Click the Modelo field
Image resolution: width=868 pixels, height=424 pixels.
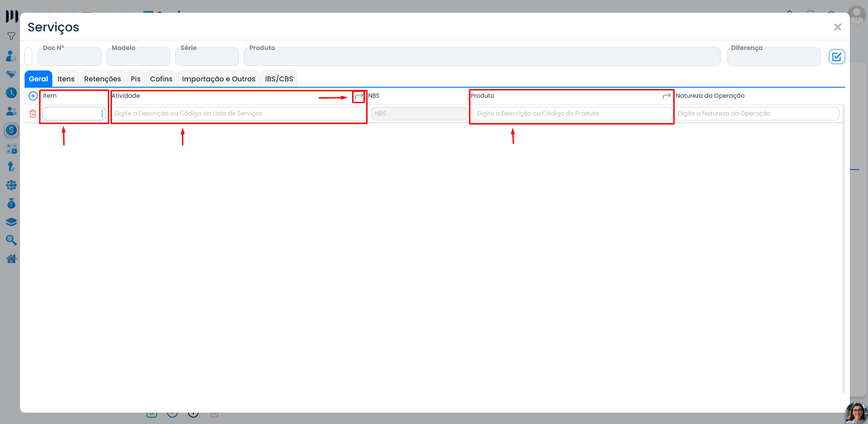tap(138, 57)
